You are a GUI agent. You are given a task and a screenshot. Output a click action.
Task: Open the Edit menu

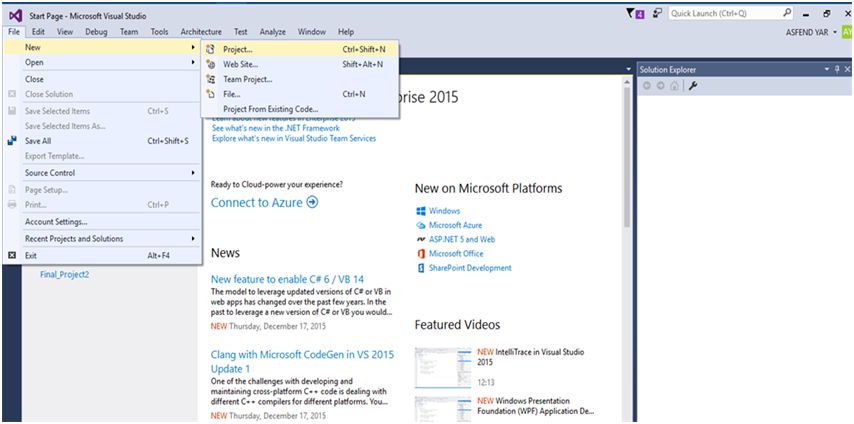38,32
